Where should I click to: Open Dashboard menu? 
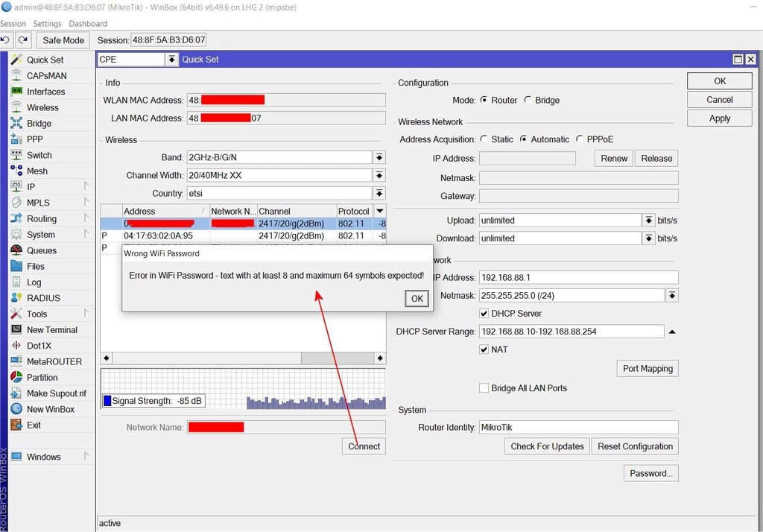tap(88, 23)
